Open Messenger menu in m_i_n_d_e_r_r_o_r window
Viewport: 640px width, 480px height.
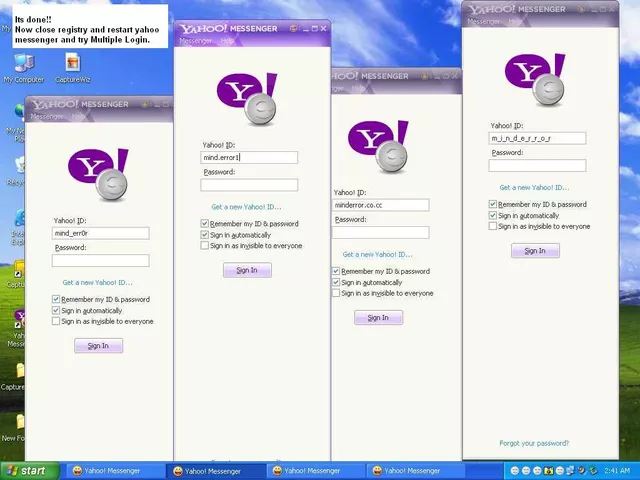point(484,21)
